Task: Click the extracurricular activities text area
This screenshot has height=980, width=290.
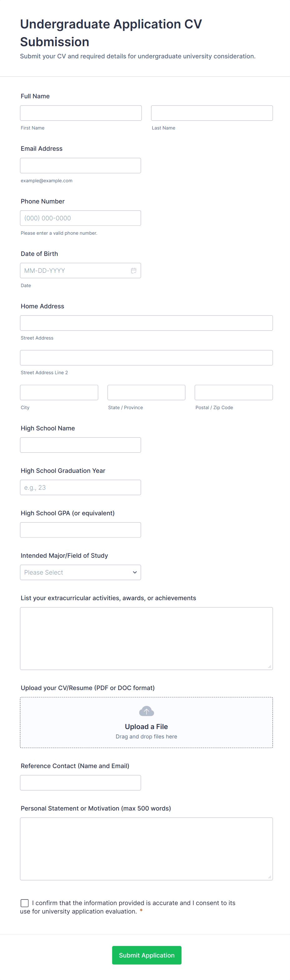Action: (146, 638)
